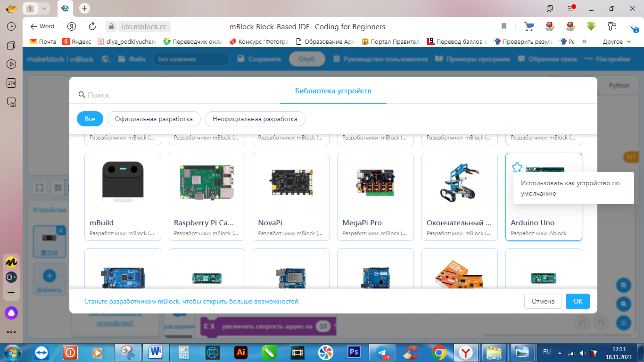Click the star icon on Arduino Uno card
Viewport: 644px width, 362px height.
point(517,167)
